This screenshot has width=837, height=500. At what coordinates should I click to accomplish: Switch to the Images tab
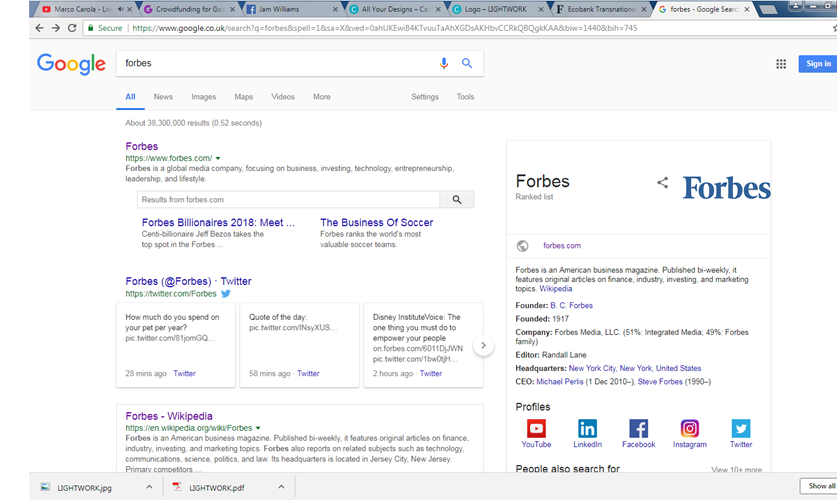(203, 97)
